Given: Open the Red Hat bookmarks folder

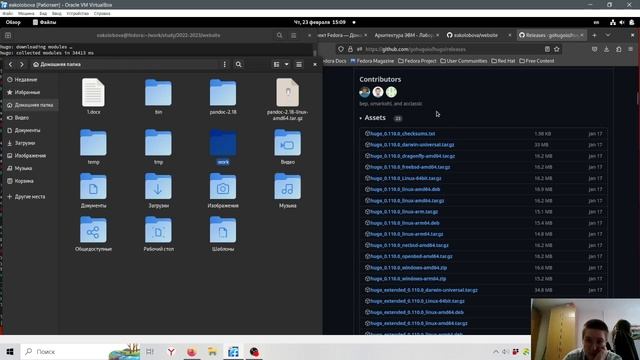Looking at the screenshot, I should coord(503,61).
